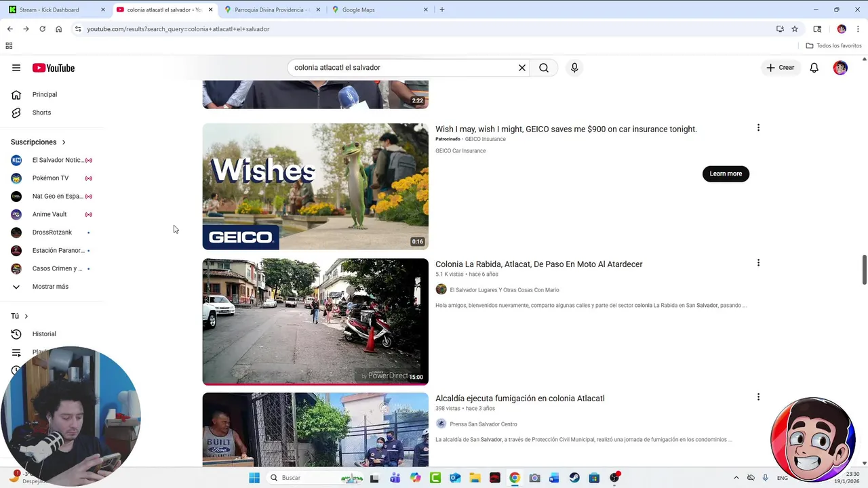Click the install app icon in address bar
The width and height of the screenshot is (868, 488).
(x=780, y=29)
